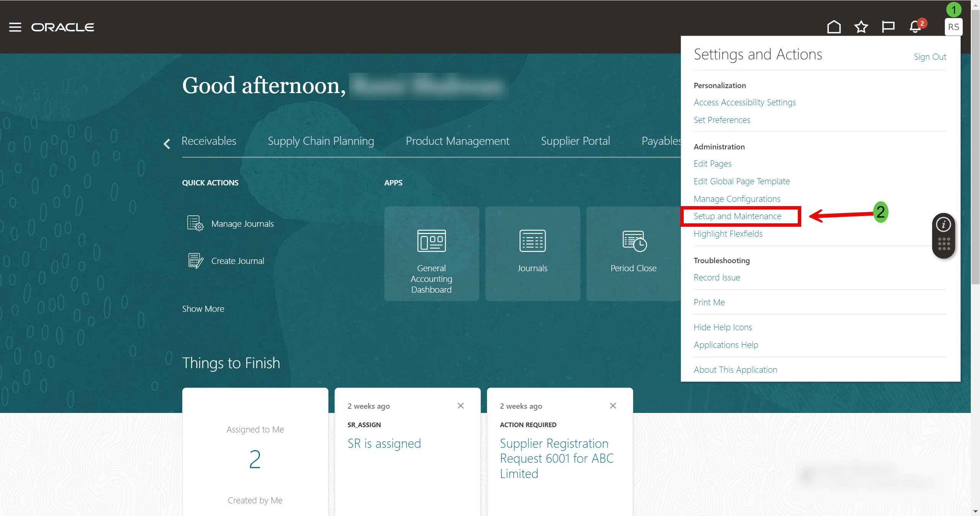This screenshot has width=980, height=516.
Task: Open the notifications bell icon
Action: [915, 27]
